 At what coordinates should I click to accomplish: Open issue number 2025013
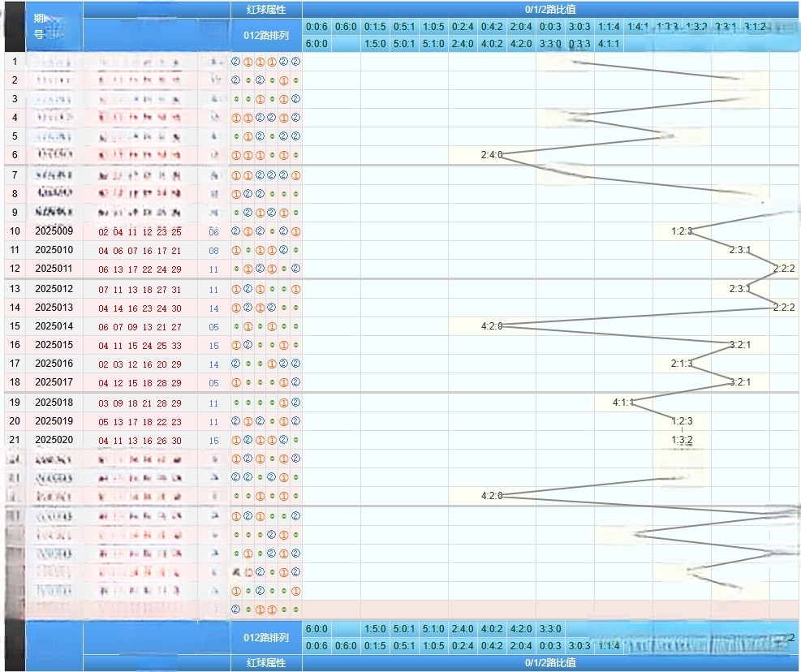click(54, 307)
